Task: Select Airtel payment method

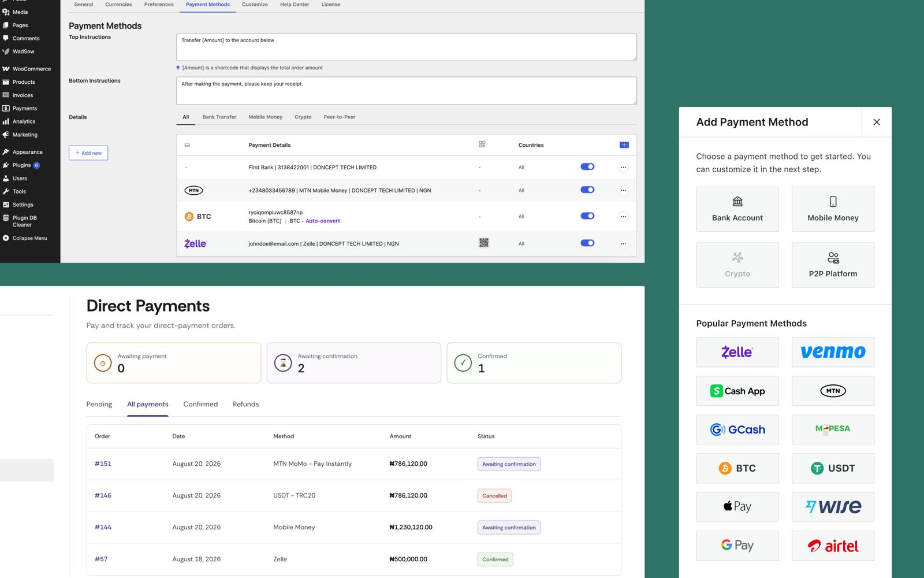Action: point(833,546)
